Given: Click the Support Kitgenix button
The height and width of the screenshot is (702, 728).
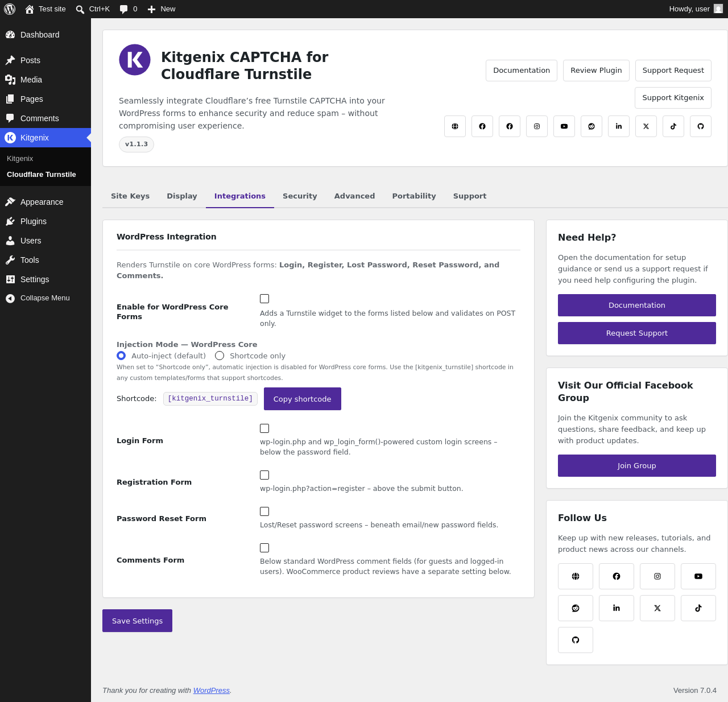Looking at the screenshot, I should tap(673, 98).
